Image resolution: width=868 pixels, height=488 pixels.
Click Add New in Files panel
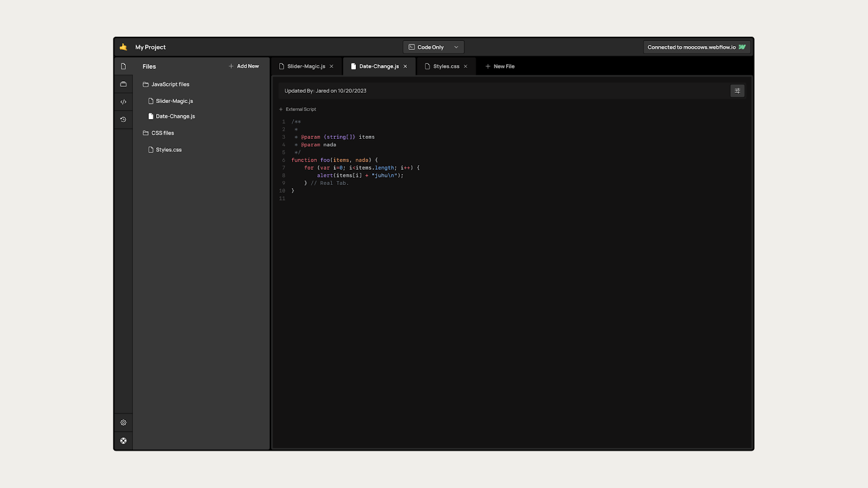[x=244, y=66]
